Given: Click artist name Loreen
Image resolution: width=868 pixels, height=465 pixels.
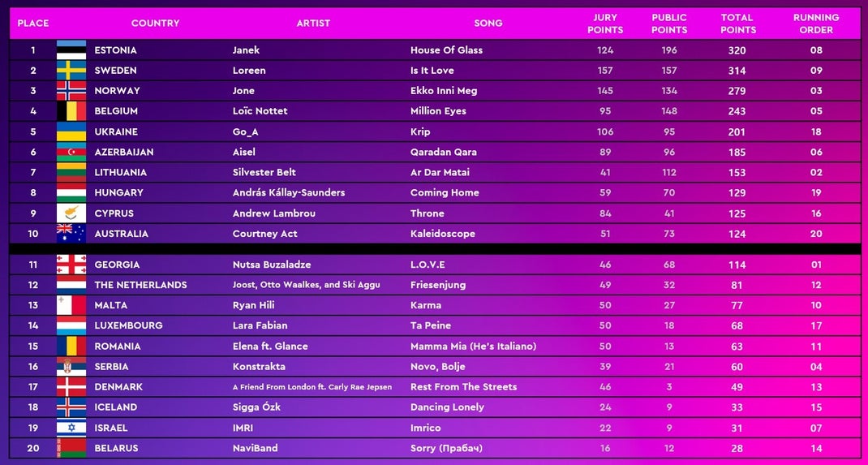Looking at the screenshot, I should point(249,71).
